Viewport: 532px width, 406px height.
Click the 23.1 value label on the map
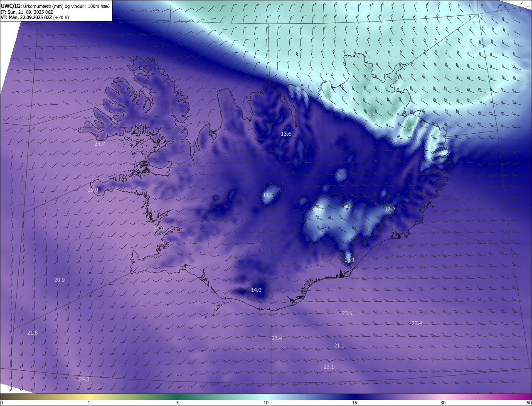click(329, 367)
